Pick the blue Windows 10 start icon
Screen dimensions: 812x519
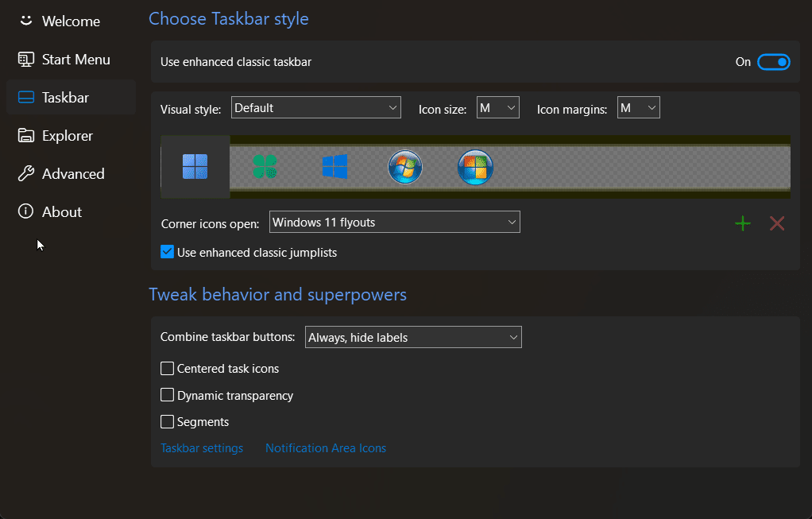point(334,167)
